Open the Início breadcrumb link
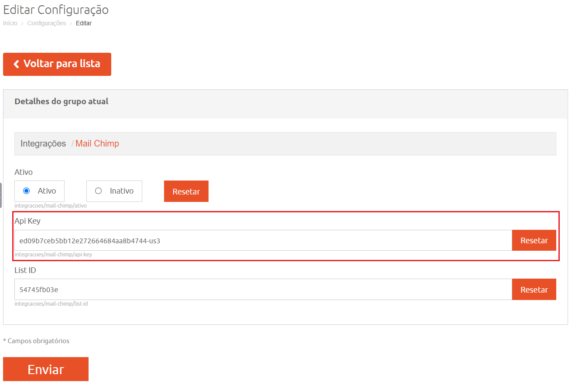The width and height of the screenshot is (582, 392). coord(10,23)
